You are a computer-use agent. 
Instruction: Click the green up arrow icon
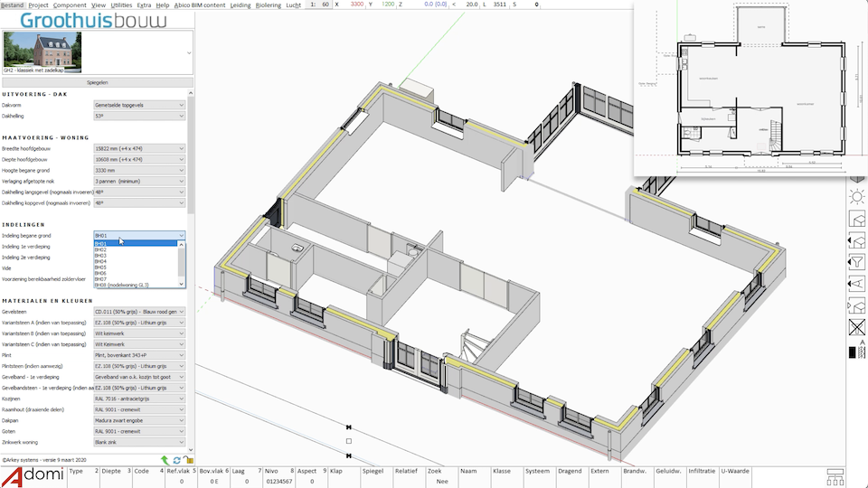165,460
